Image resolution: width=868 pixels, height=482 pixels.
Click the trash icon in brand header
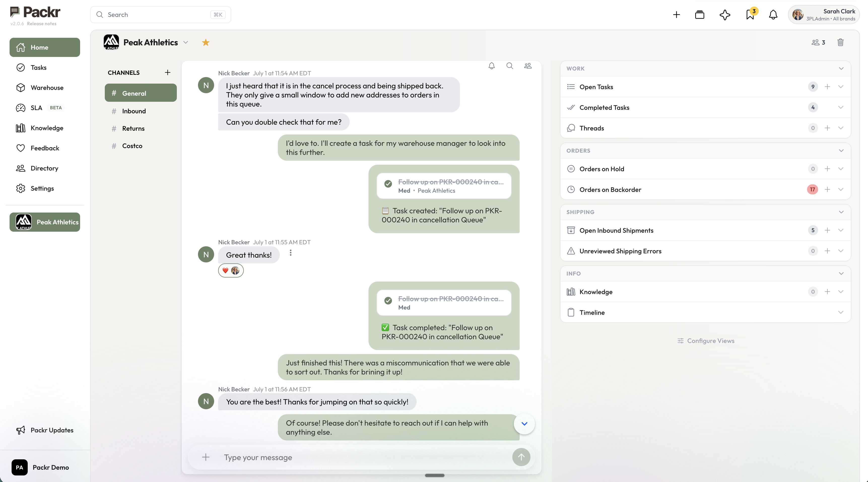(840, 43)
